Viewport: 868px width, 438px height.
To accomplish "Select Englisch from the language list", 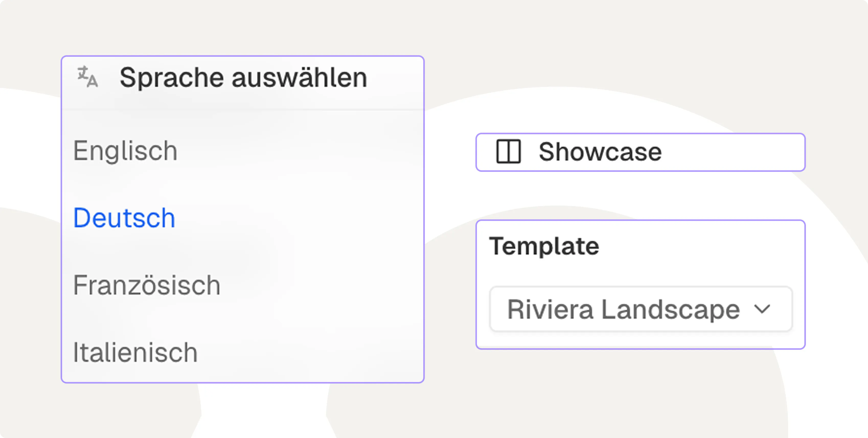I will [125, 151].
